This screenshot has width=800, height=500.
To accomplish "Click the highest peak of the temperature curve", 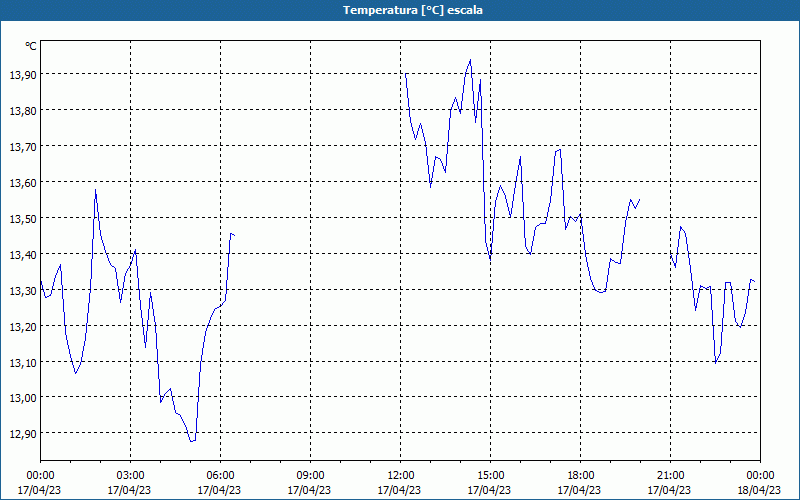I will (470, 60).
